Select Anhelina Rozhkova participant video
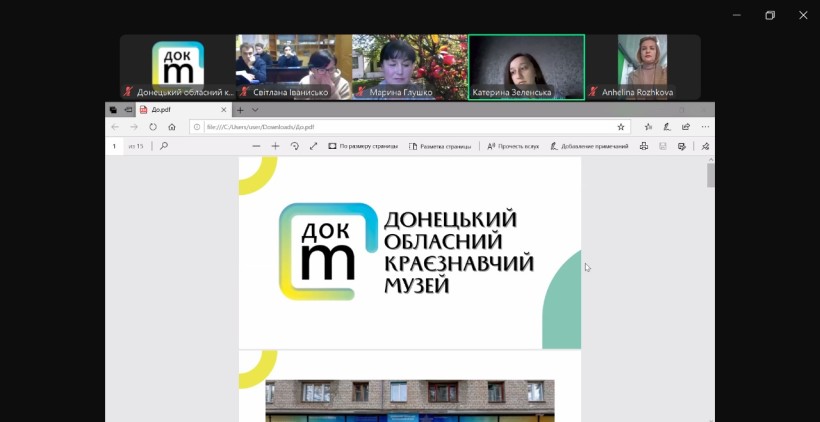The width and height of the screenshot is (820, 422). [643, 67]
